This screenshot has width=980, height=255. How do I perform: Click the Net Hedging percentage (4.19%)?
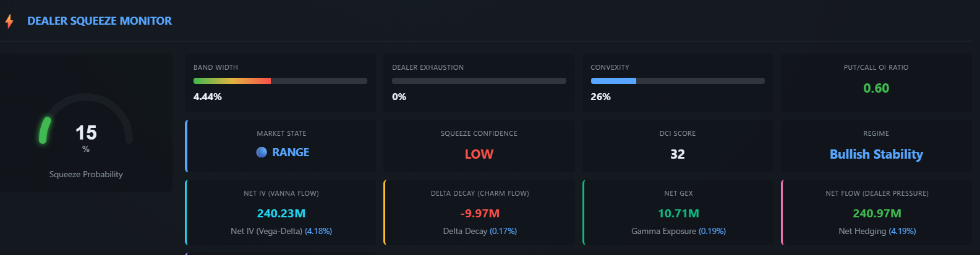(x=902, y=232)
